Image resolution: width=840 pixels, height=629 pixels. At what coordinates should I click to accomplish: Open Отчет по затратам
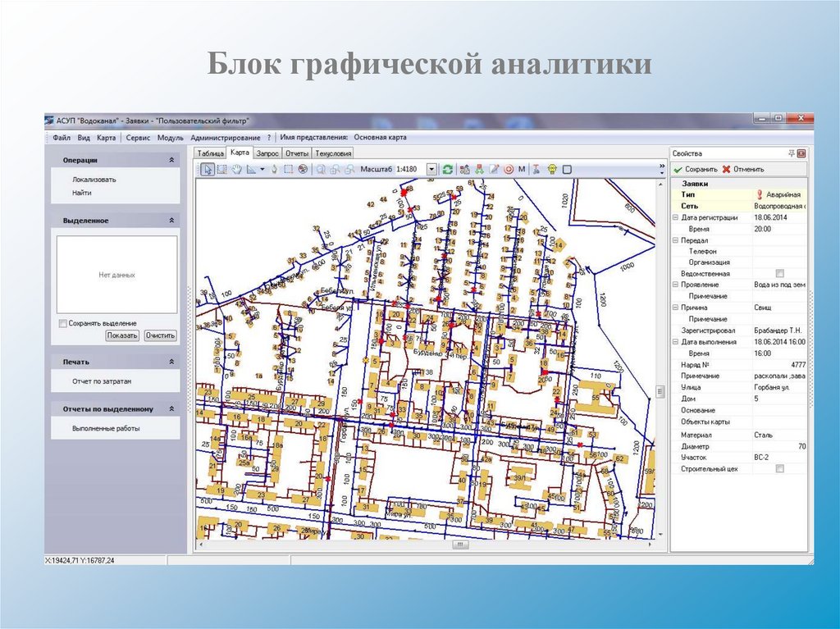[x=102, y=381]
